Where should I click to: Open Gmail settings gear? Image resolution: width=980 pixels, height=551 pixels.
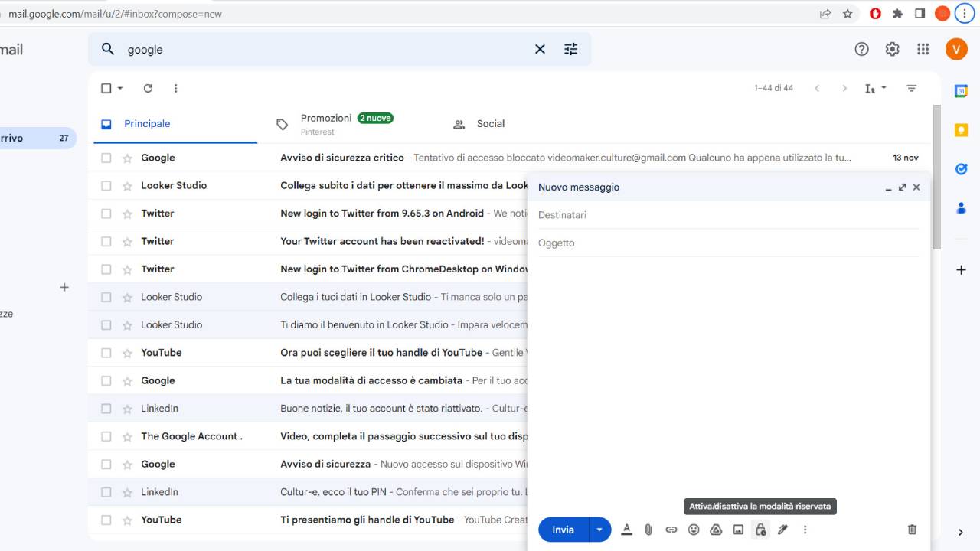[892, 49]
